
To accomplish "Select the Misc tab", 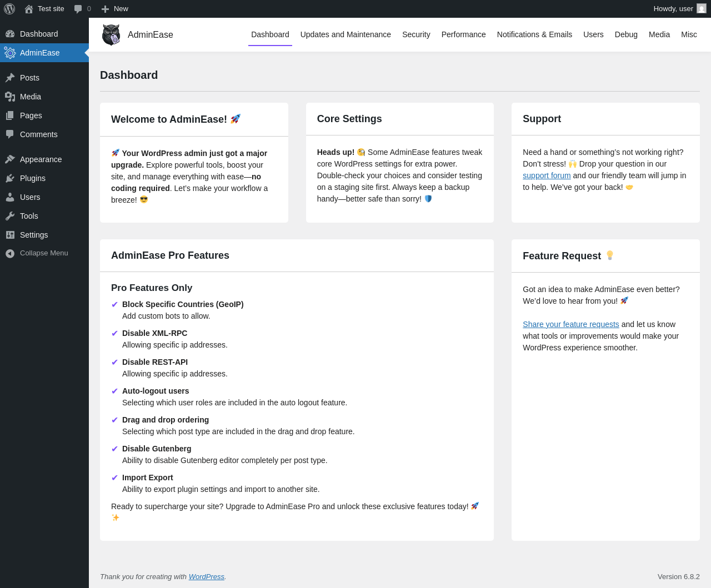I will point(689,34).
